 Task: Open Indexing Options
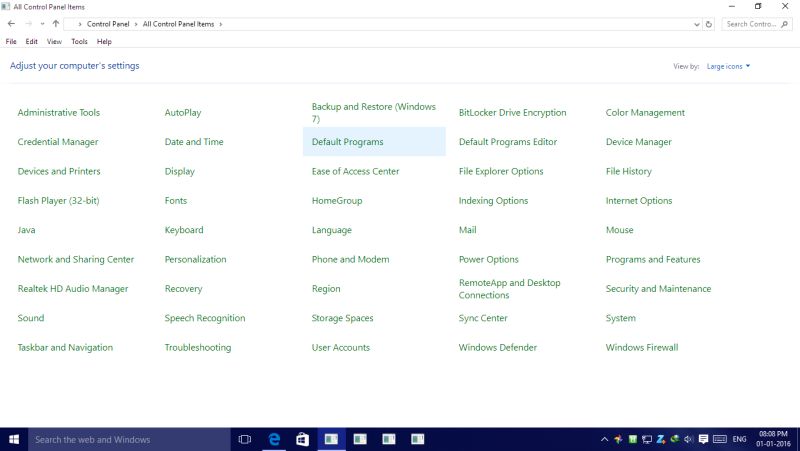[493, 201]
